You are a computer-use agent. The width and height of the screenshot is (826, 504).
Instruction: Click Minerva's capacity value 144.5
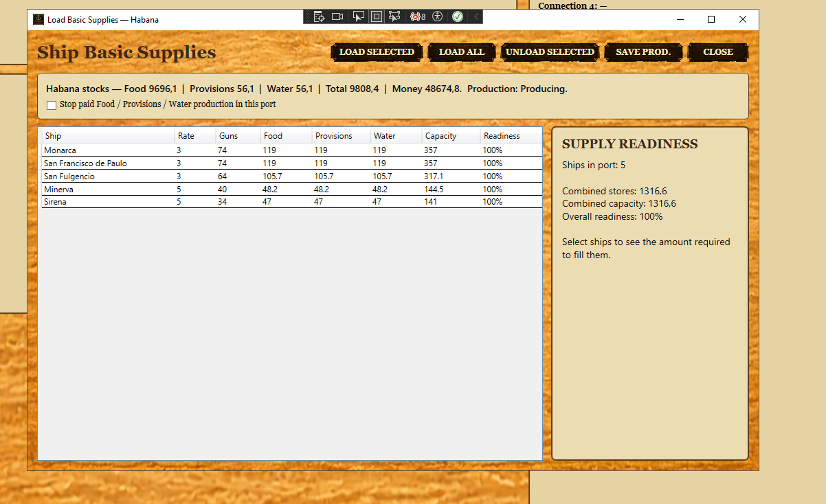coord(434,190)
